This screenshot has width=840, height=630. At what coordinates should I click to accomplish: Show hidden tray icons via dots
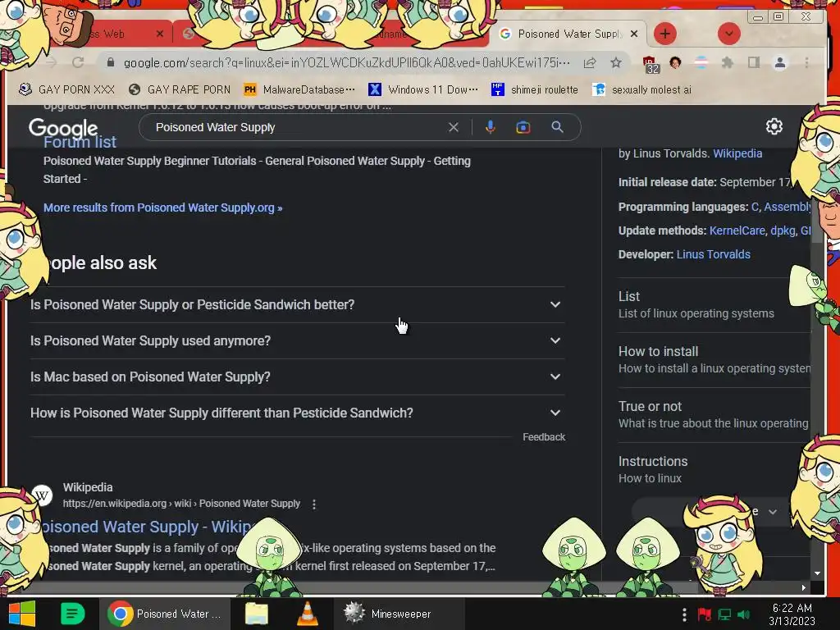click(684, 614)
